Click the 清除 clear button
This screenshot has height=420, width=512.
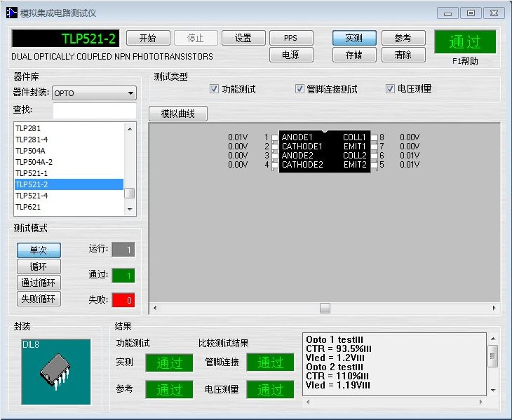coord(403,55)
